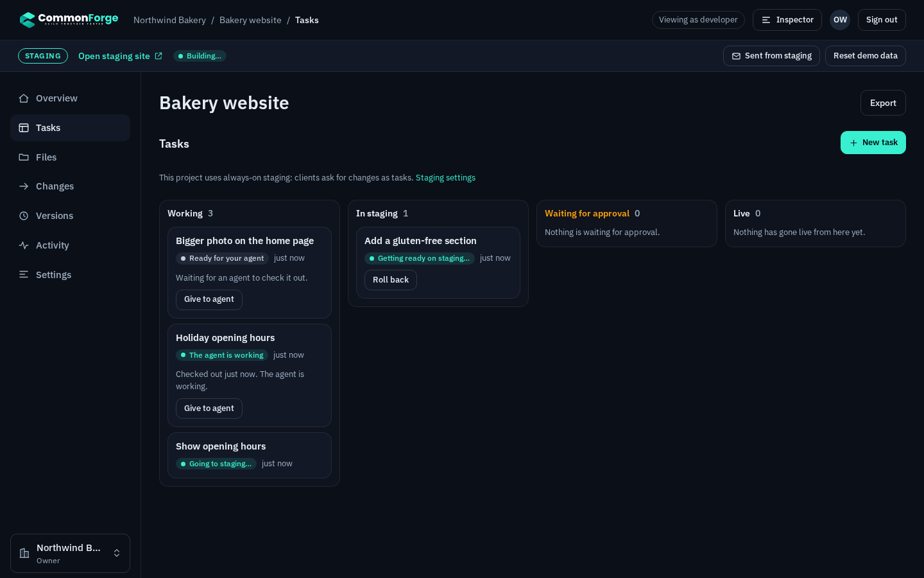
Task: Select the Tasks board icon in sidebar
Action: (24, 128)
